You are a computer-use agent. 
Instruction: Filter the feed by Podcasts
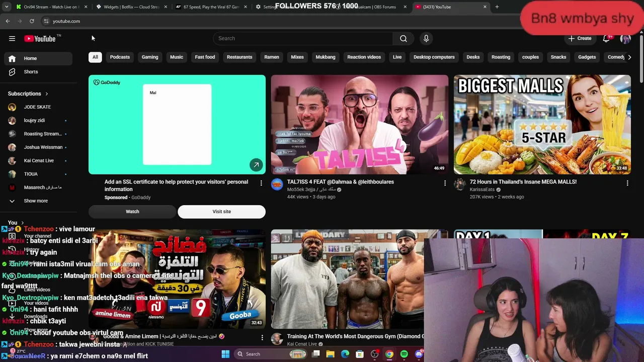click(x=120, y=57)
